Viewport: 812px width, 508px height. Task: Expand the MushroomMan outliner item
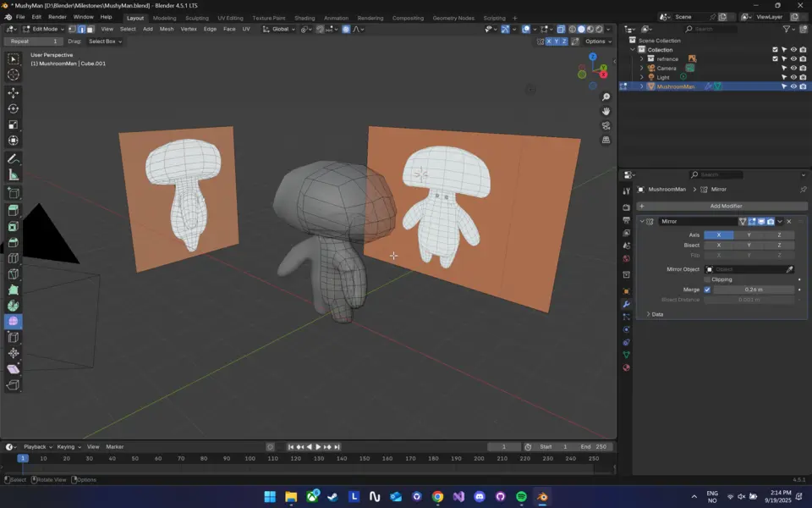coord(642,86)
